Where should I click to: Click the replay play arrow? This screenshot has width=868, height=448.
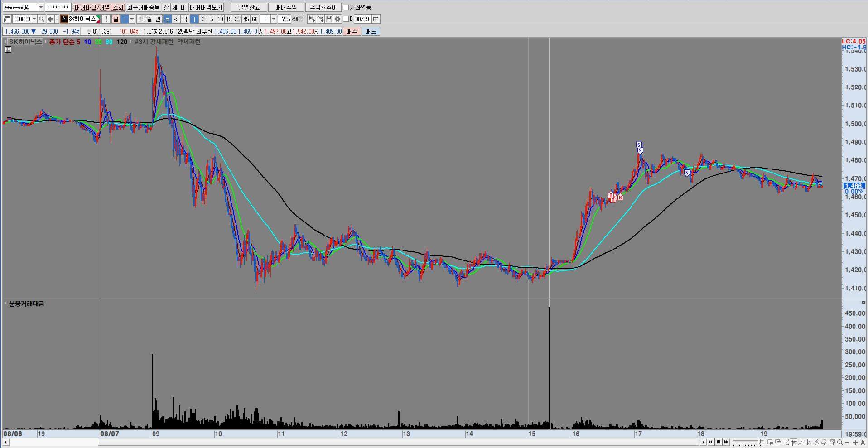click(x=704, y=442)
